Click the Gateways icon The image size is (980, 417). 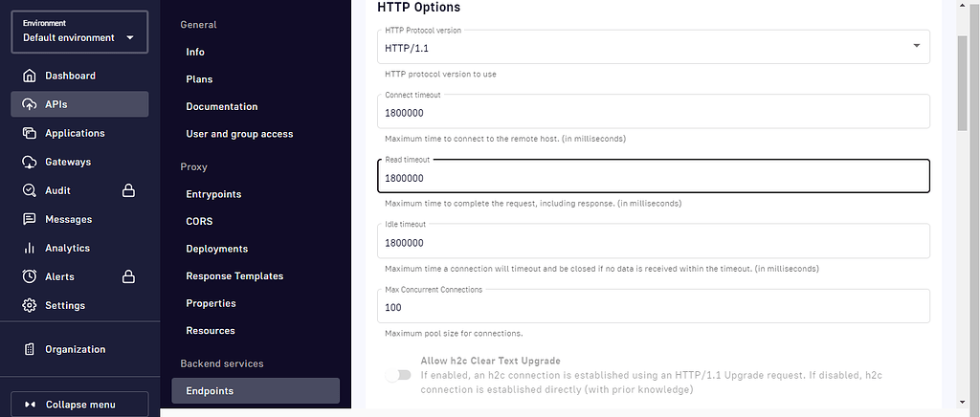coord(30,162)
